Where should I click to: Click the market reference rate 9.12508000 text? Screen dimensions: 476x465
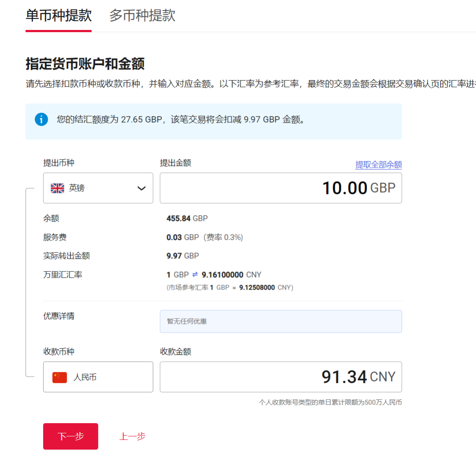pos(257,287)
